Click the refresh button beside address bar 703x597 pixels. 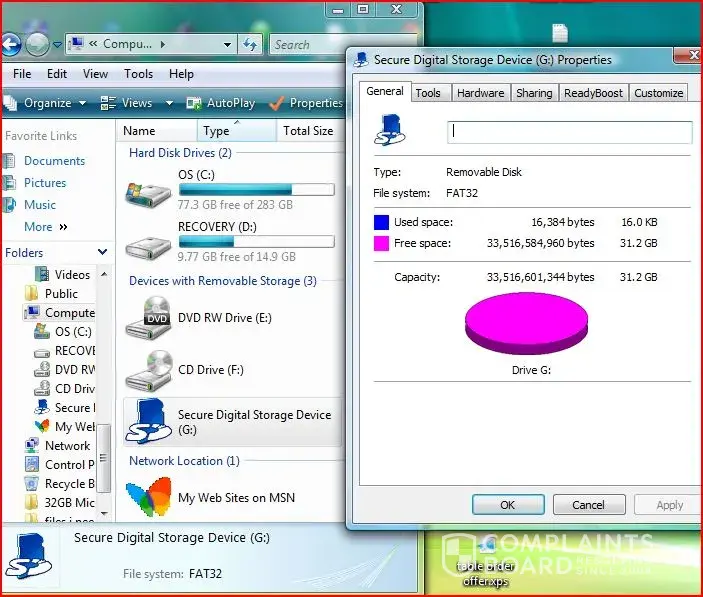point(250,44)
